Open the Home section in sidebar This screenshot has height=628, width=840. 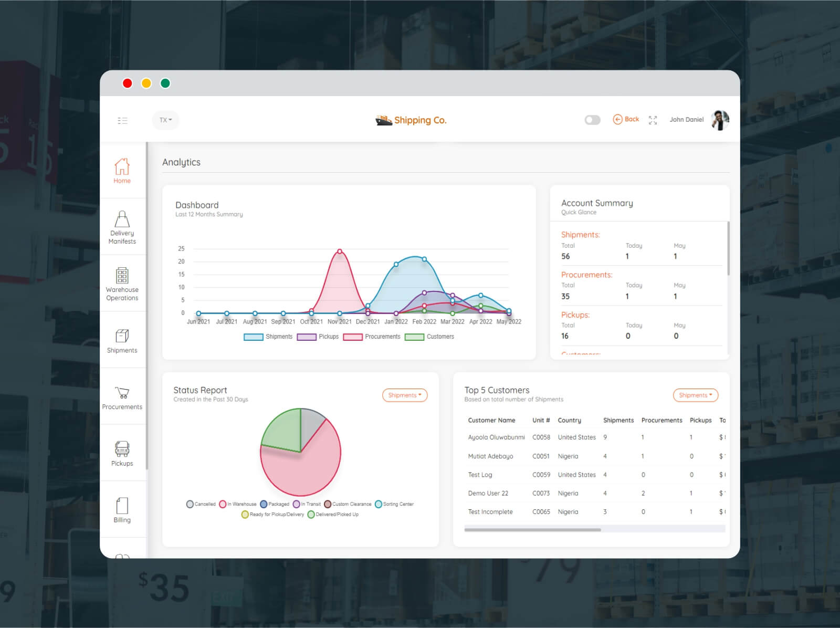pyautogui.click(x=122, y=170)
